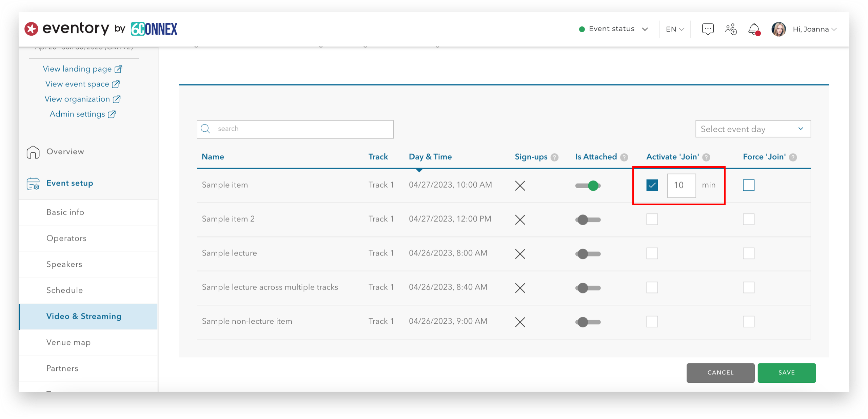Click the search magnifier icon in search bar
Viewport: 868px width, 419px height.
pyautogui.click(x=206, y=129)
